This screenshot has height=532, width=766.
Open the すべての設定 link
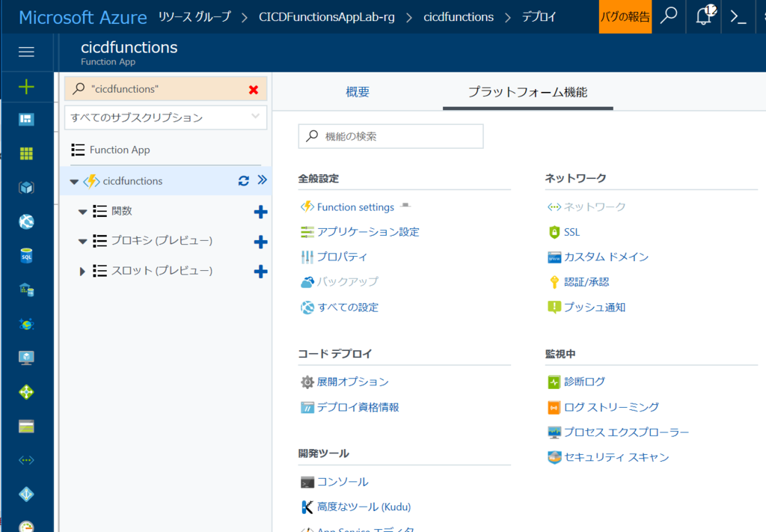tap(348, 308)
